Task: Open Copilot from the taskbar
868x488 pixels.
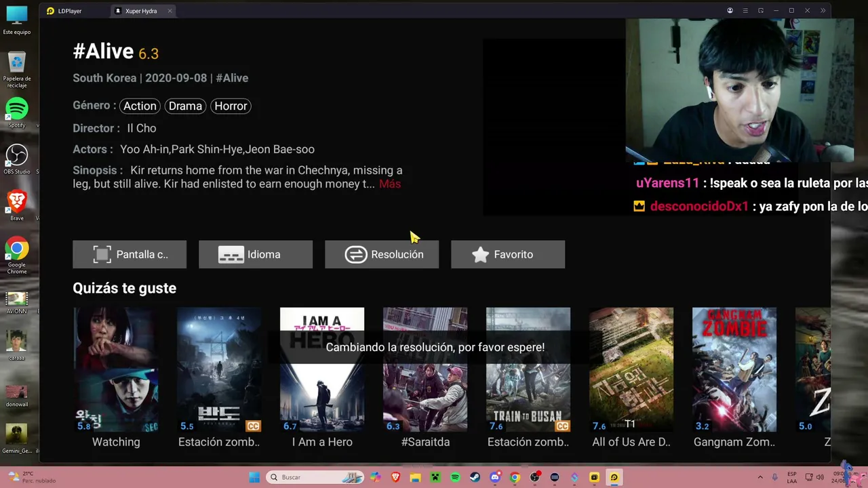Action: click(376, 477)
